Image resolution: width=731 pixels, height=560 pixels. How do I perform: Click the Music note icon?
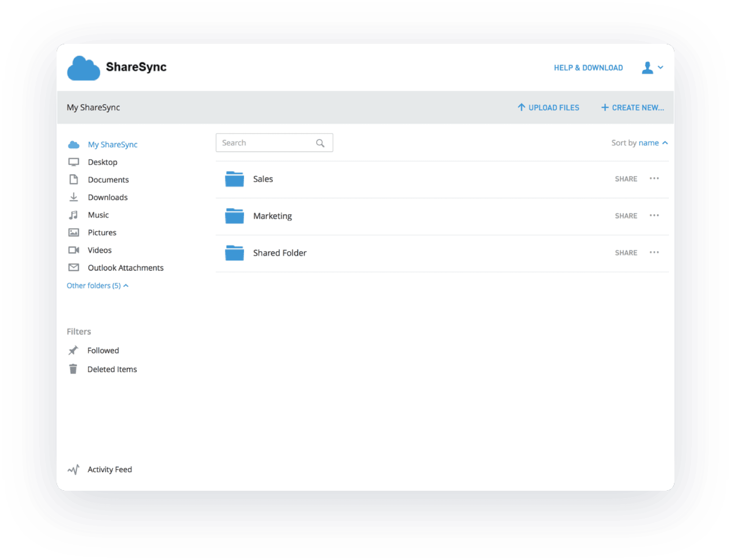click(74, 215)
